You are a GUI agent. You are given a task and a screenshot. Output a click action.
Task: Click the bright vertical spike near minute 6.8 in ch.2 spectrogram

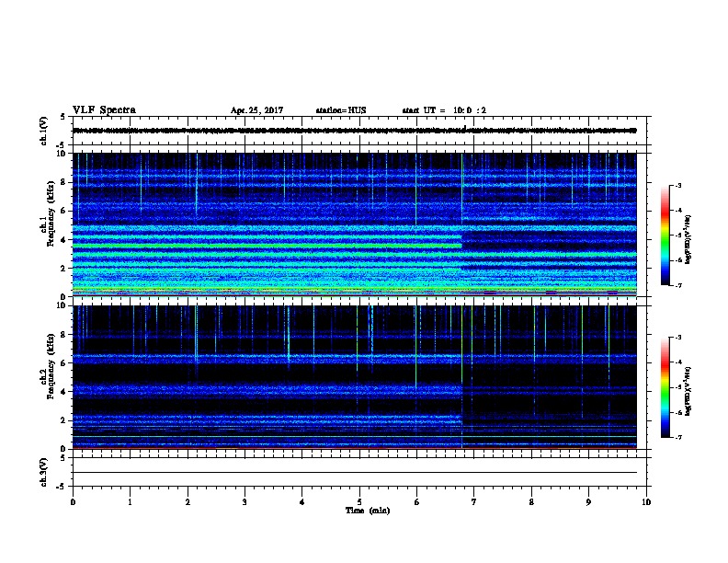462,377
